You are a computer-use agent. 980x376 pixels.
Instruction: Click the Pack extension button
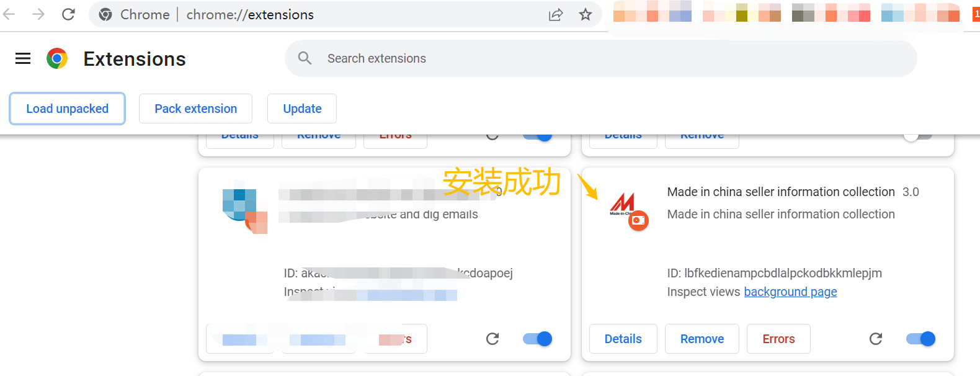(x=195, y=109)
